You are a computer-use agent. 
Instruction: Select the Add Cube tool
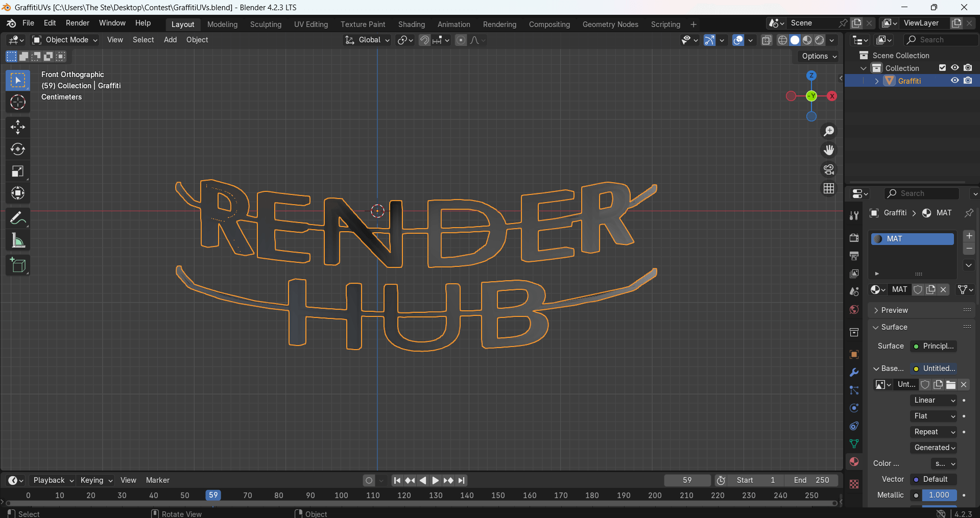click(x=18, y=265)
